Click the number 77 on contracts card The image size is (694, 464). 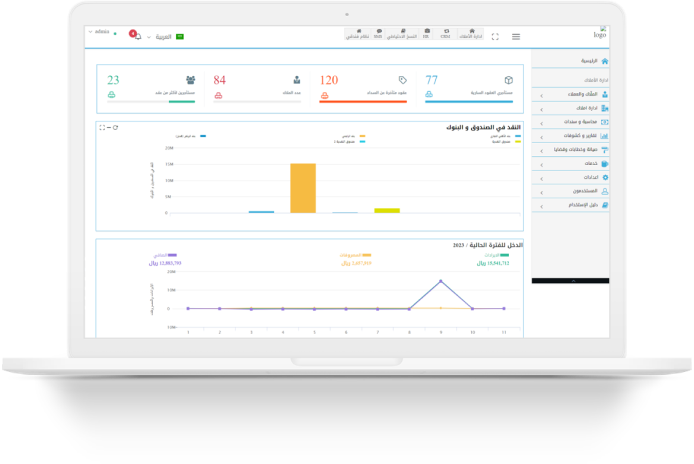coord(432,80)
